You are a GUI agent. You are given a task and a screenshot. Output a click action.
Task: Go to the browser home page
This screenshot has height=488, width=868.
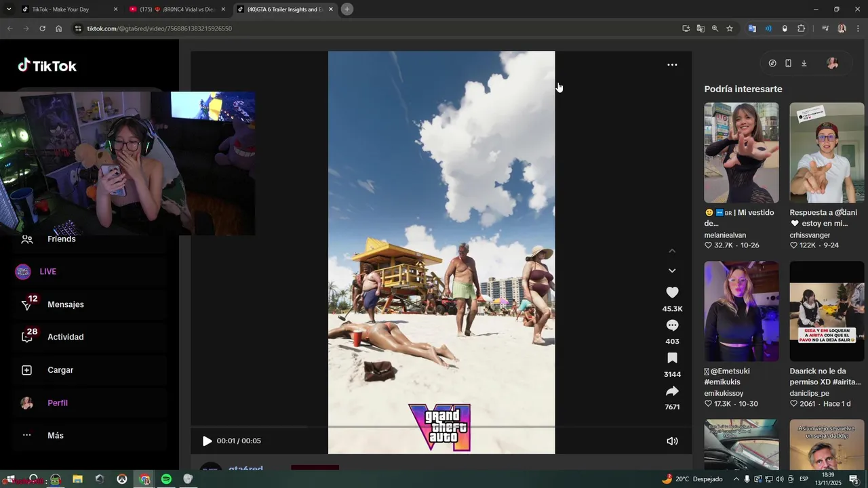59,28
